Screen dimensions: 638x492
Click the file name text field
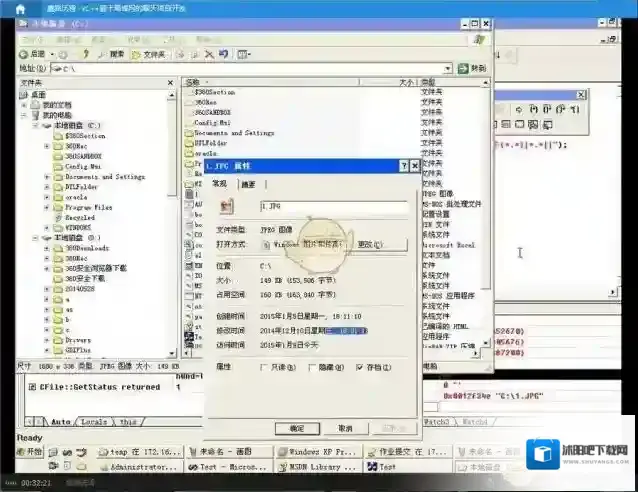click(332, 206)
